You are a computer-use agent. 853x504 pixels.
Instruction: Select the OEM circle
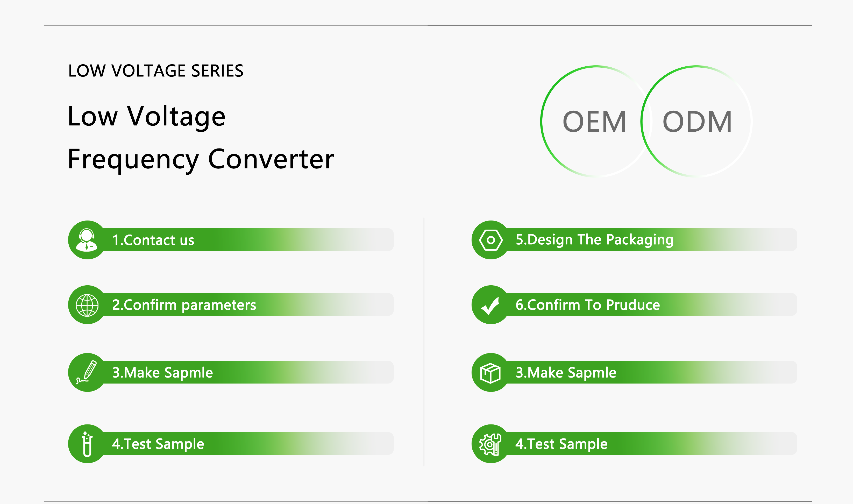[x=596, y=121]
